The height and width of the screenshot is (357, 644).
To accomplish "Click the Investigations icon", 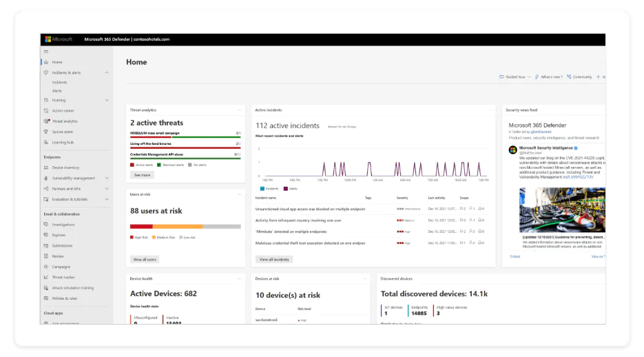I will tap(46, 225).
